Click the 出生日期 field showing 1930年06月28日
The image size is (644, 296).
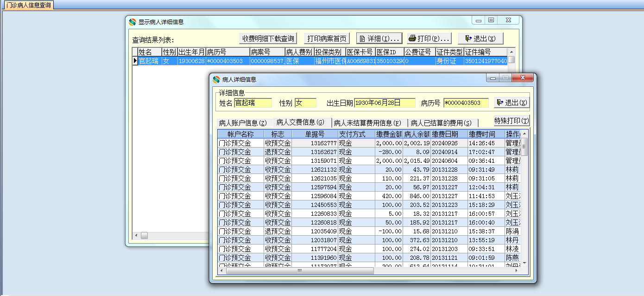point(385,103)
